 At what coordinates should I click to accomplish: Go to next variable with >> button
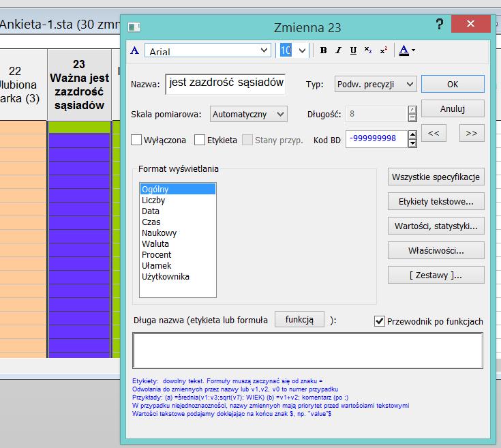(x=472, y=133)
